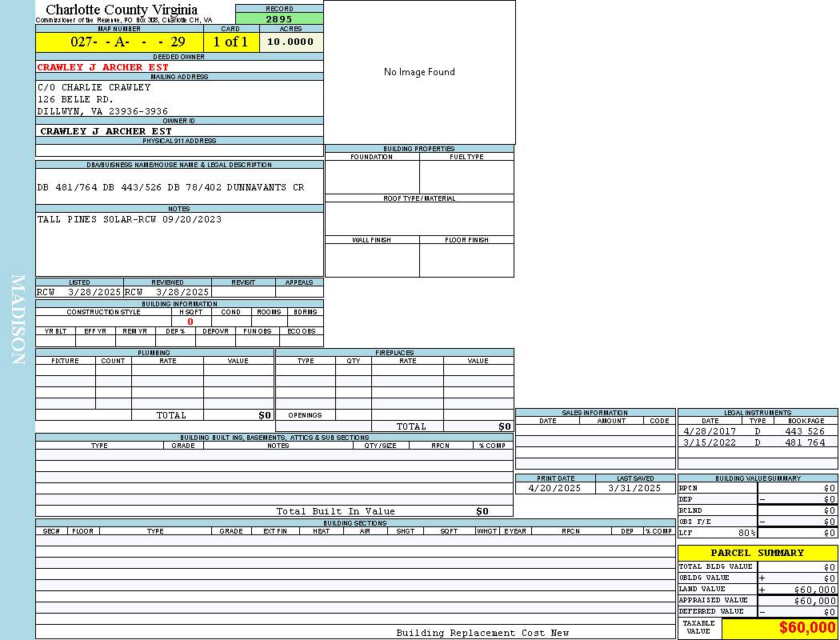The image size is (840, 640).
Task: Click the acres value 10.0000
Action: (290, 42)
